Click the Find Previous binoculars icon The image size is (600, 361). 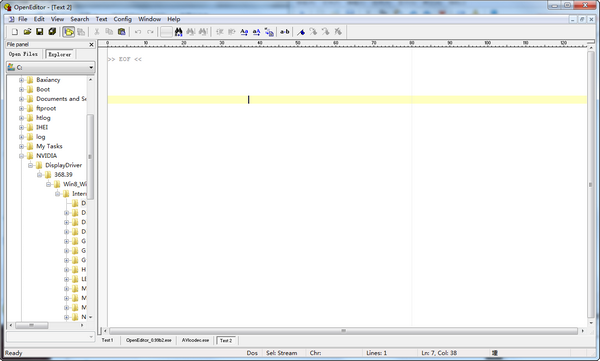[x=191, y=32]
